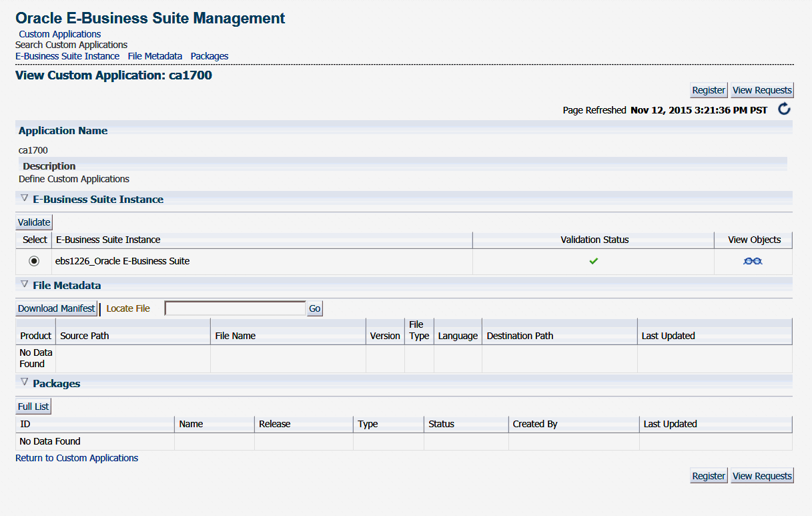Collapse the Packages section
Image resolution: width=812 pixels, height=516 pixels.
pyautogui.click(x=25, y=382)
